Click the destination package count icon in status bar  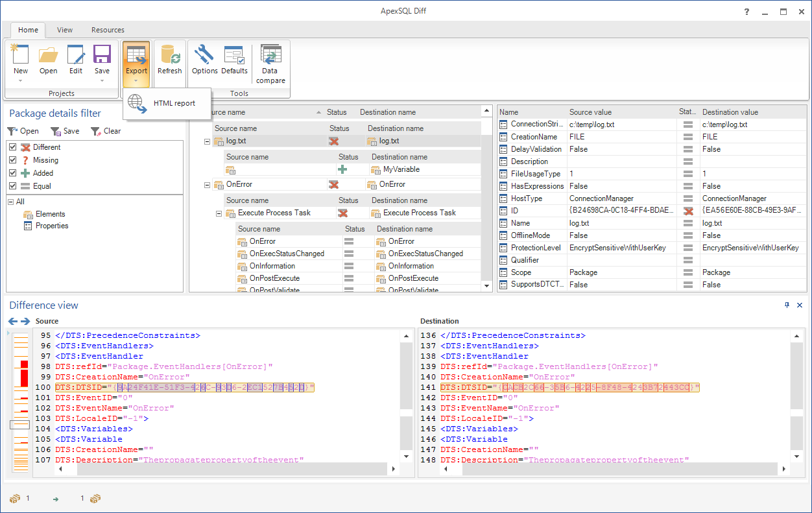(x=95, y=499)
